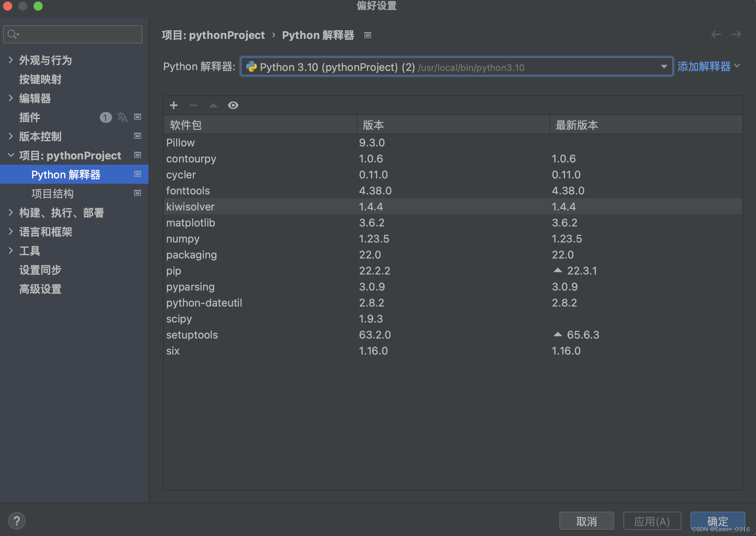Sort by the 软件包 column header
This screenshot has height=536, width=756.
tap(260, 125)
